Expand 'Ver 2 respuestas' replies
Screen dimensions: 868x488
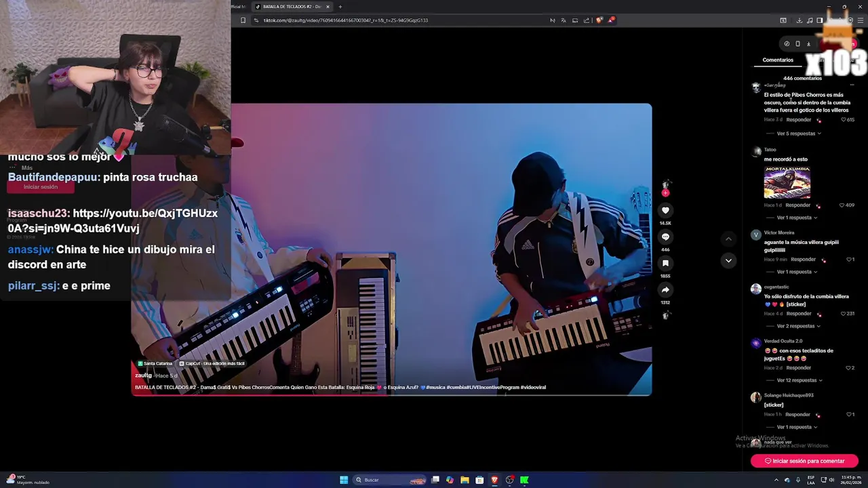[x=799, y=326]
